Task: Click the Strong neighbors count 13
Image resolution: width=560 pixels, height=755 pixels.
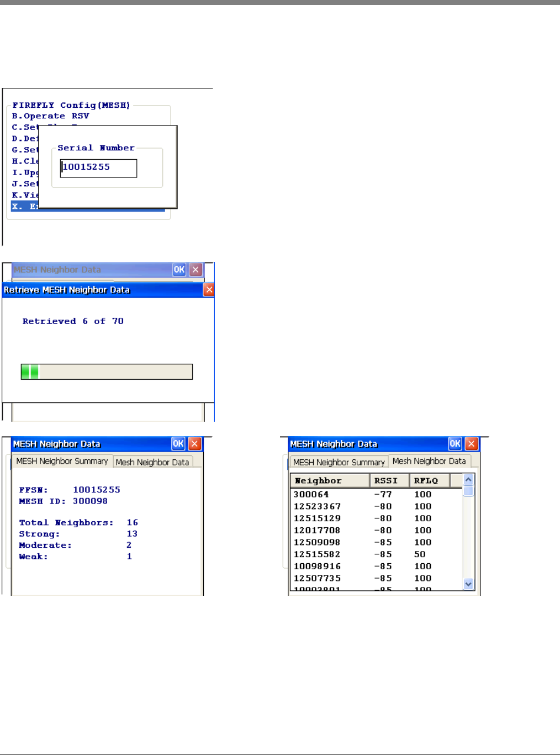Action: 132,534
